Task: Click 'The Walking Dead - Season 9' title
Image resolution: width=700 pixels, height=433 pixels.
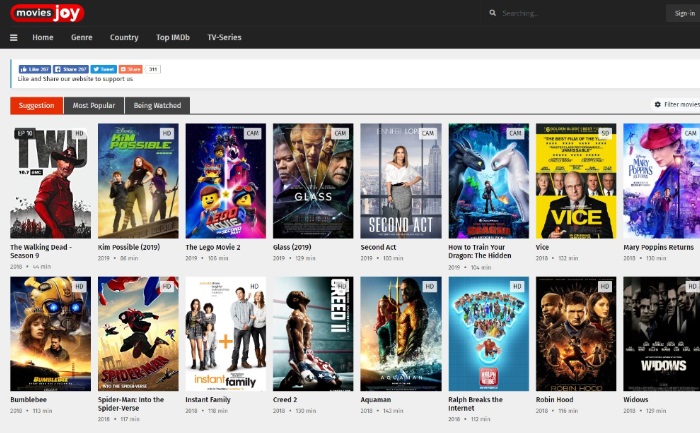Action: coord(41,251)
